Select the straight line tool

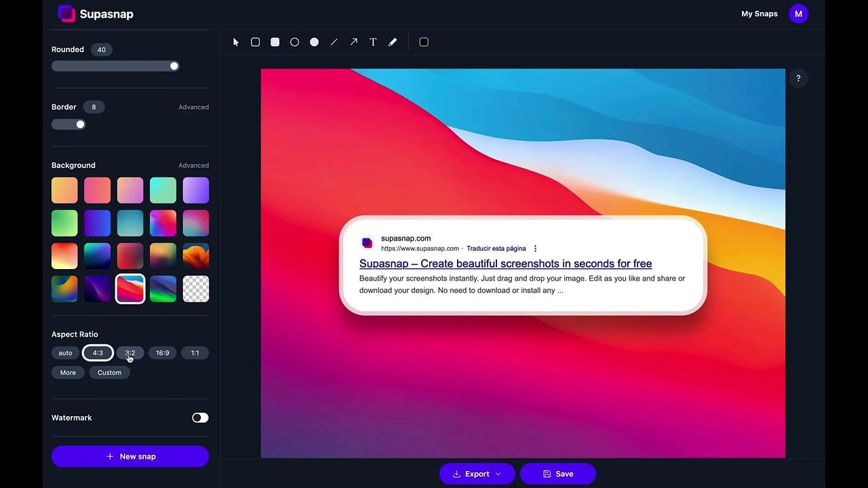334,42
